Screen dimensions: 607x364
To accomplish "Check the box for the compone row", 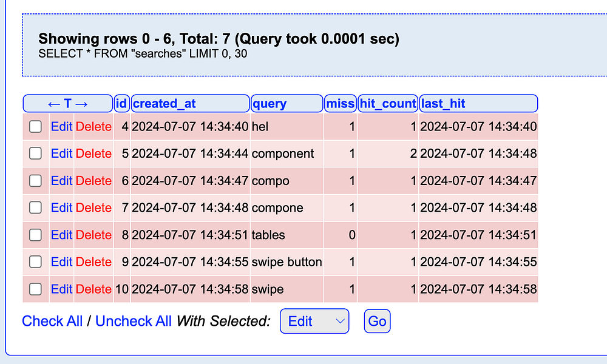I will [35, 207].
